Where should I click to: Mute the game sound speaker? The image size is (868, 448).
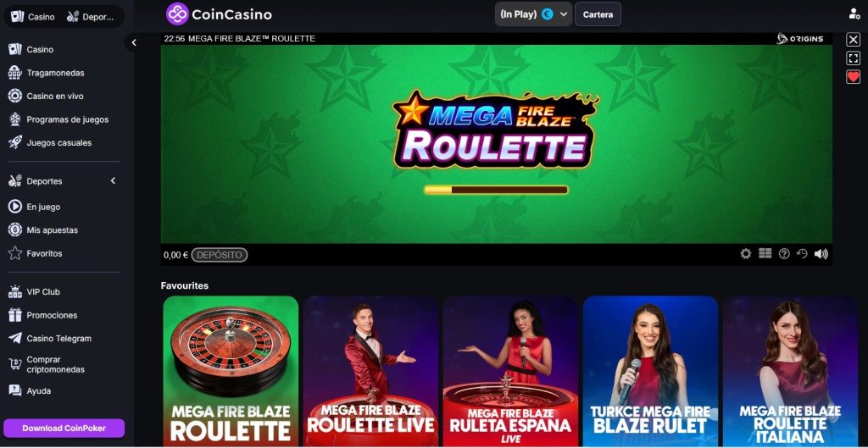tap(821, 254)
